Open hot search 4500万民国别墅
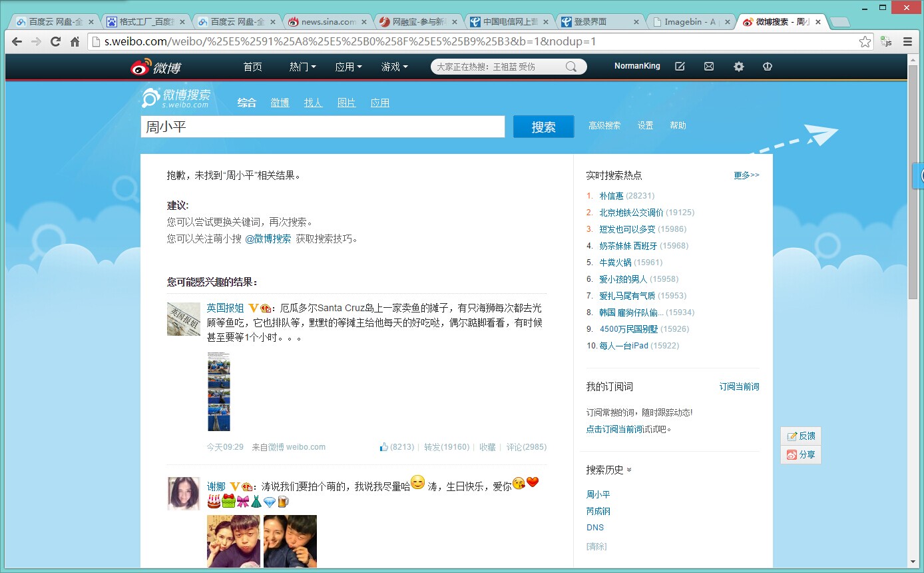 pos(628,329)
